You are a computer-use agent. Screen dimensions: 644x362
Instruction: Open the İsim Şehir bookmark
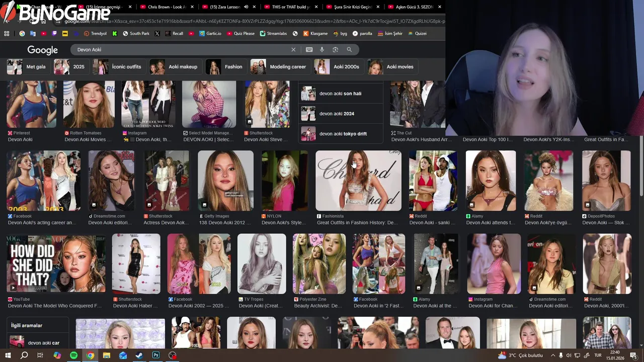(390, 33)
